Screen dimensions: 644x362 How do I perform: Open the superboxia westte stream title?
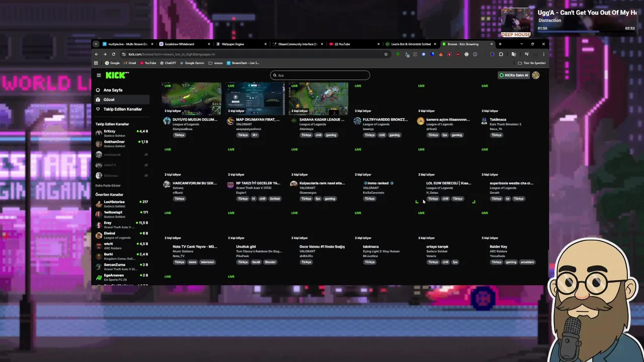(x=511, y=184)
